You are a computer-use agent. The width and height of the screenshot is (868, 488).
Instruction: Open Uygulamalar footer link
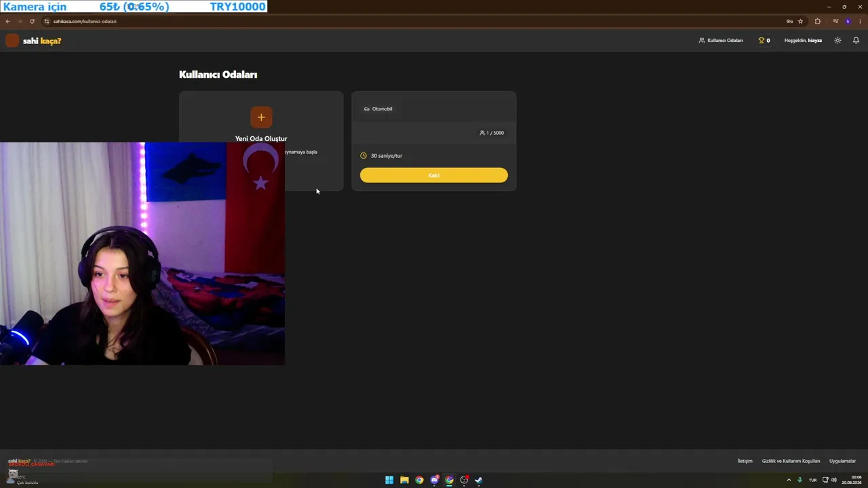pos(842,461)
